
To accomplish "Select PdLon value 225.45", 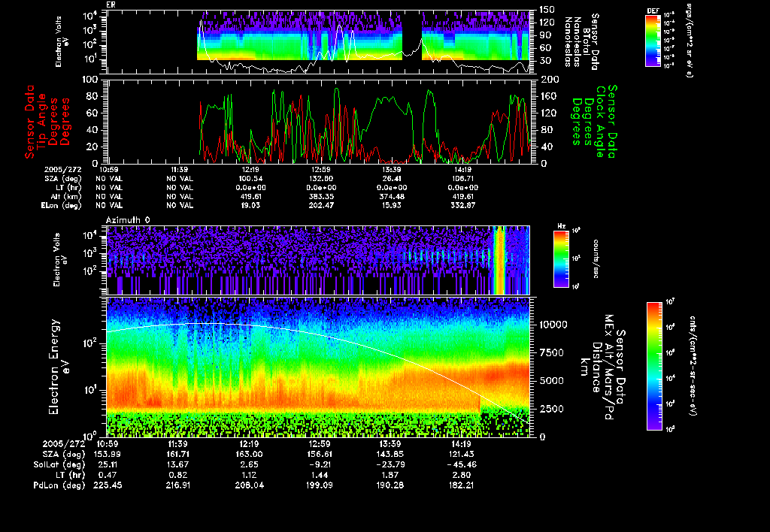I will tap(108, 485).
